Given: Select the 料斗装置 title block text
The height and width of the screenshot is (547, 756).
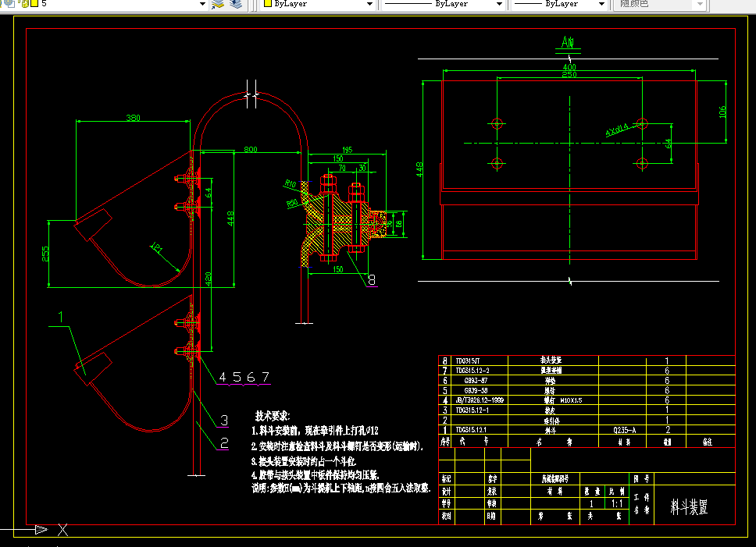Looking at the screenshot, I should (x=689, y=507).
